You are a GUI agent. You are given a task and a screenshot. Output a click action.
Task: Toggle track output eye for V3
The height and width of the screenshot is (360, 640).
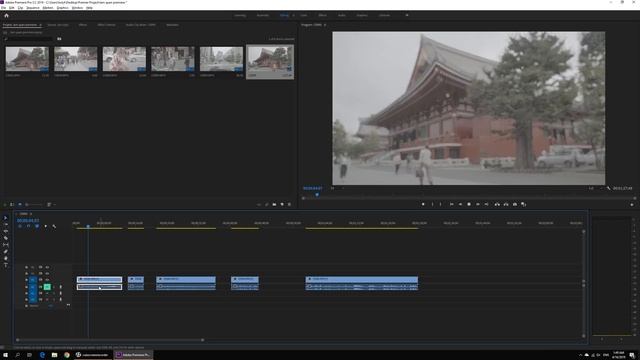point(47,267)
